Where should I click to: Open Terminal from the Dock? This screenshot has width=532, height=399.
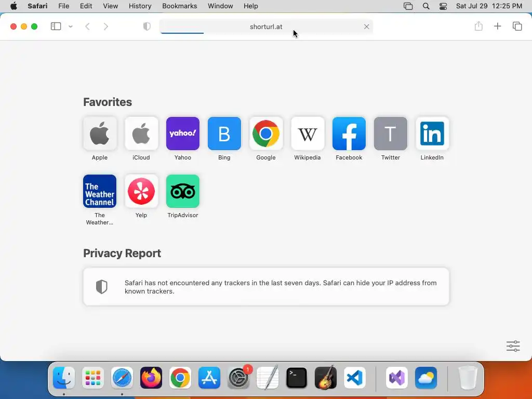point(297,378)
